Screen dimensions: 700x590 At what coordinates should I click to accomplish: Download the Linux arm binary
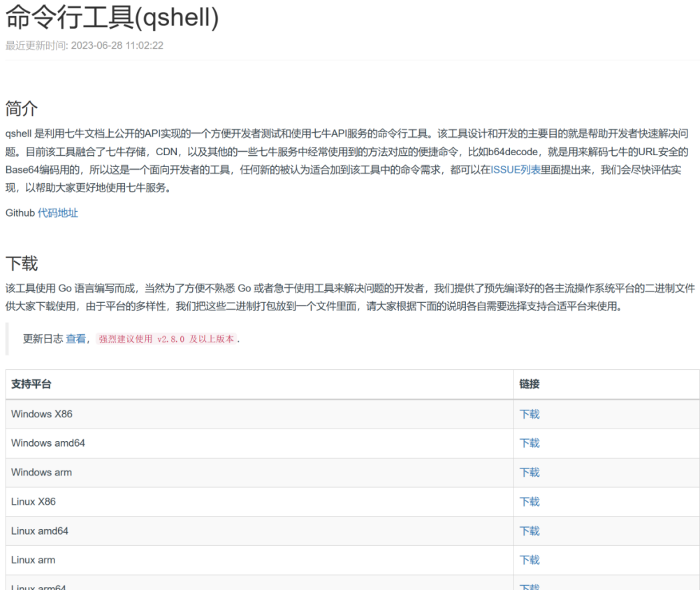[529, 559]
